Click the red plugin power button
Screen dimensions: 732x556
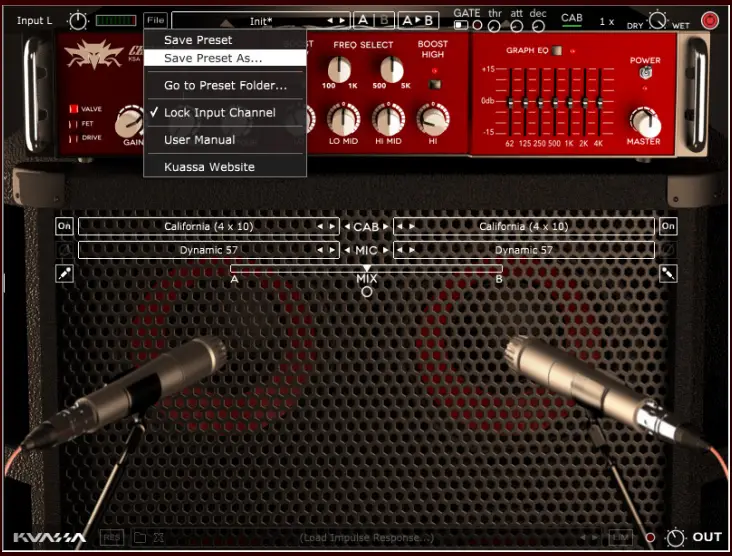tap(710, 21)
